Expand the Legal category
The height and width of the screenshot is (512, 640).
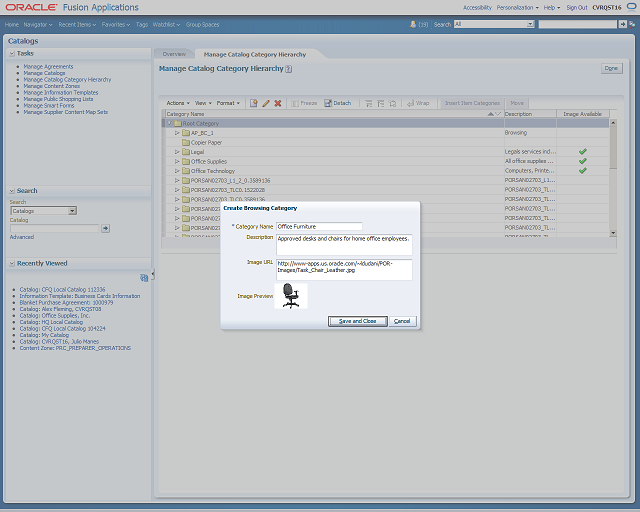click(177, 152)
